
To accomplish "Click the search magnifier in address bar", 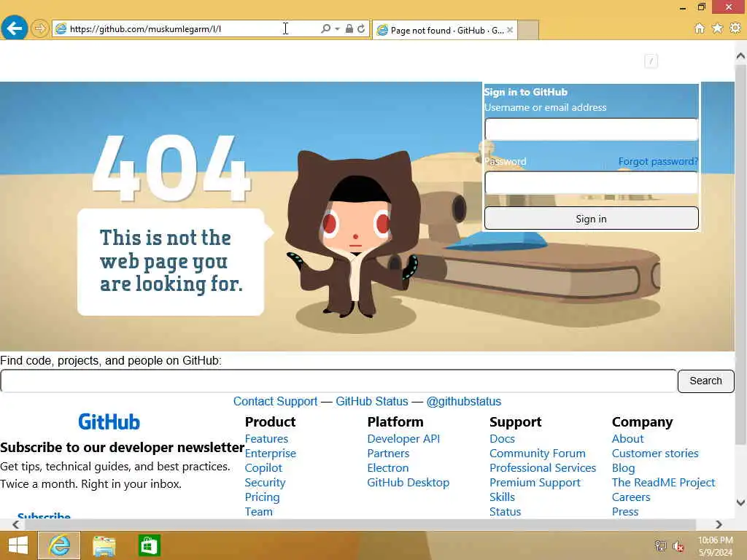I will 325,28.
